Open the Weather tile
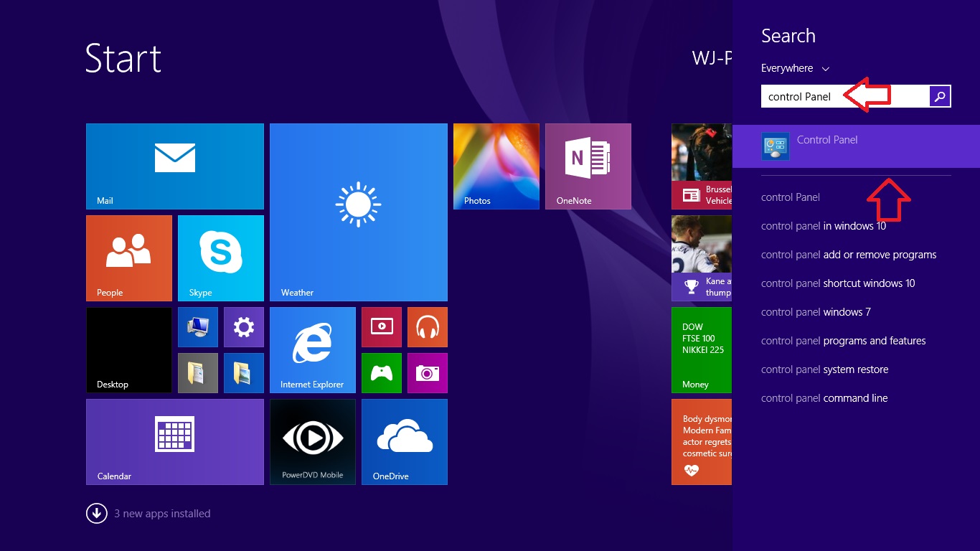Image resolution: width=980 pixels, height=551 pixels. click(x=359, y=212)
